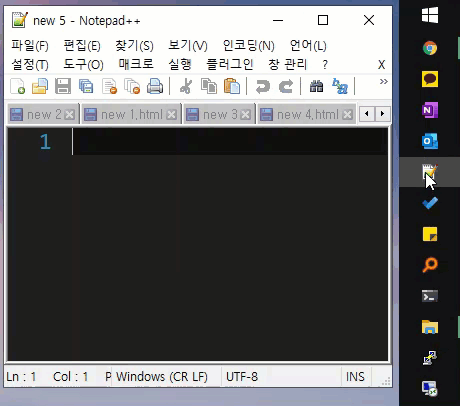Save the file with the floppy disk icon
The width and height of the screenshot is (460, 406).
(x=63, y=86)
